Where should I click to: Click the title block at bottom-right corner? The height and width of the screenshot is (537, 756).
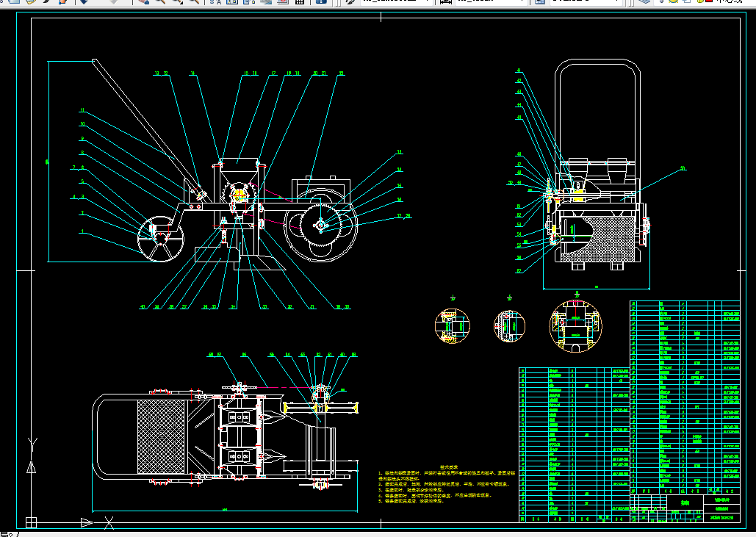click(x=685, y=508)
